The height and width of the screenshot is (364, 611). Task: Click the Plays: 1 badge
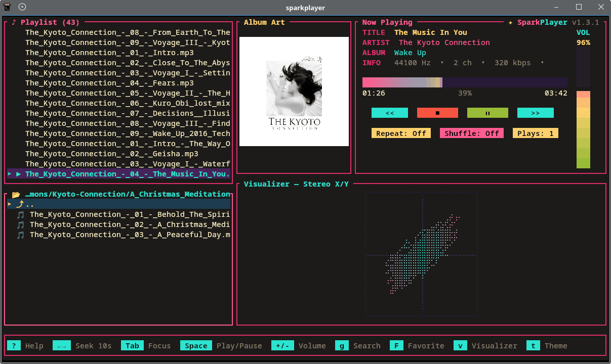click(x=536, y=133)
